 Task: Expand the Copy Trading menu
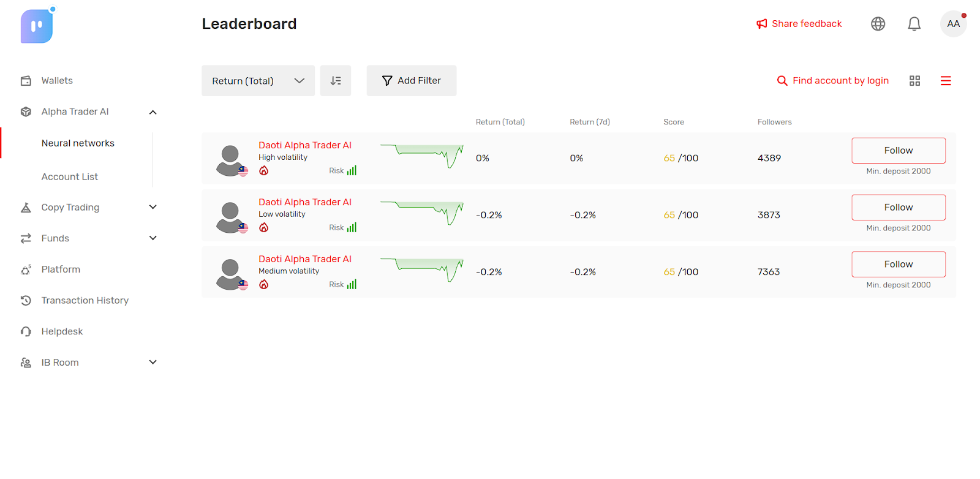[153, 207]
